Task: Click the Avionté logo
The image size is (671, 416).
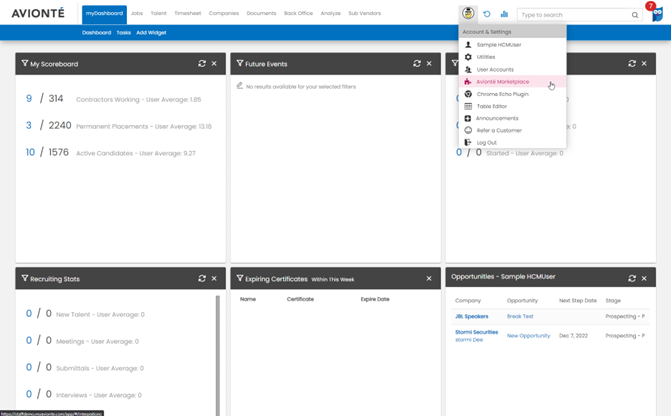Action: pyautogui.click(x=38, y=13)
